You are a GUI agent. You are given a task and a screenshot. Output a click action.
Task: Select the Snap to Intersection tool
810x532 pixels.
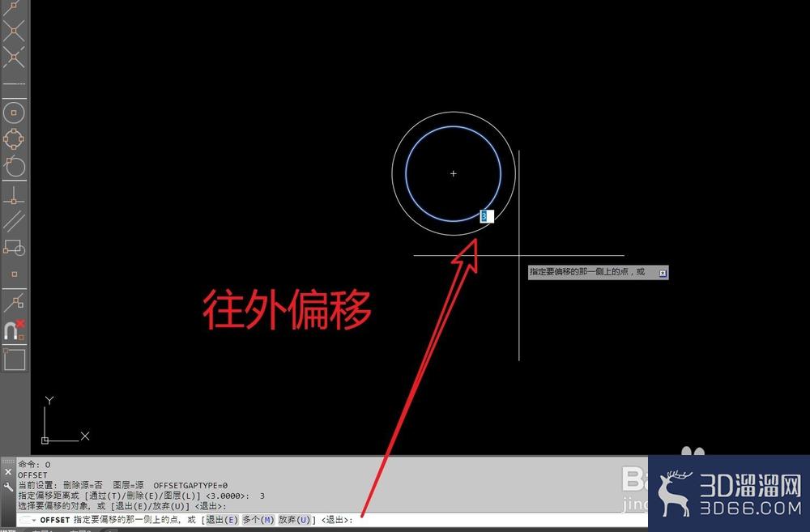(x=14, y=30)
